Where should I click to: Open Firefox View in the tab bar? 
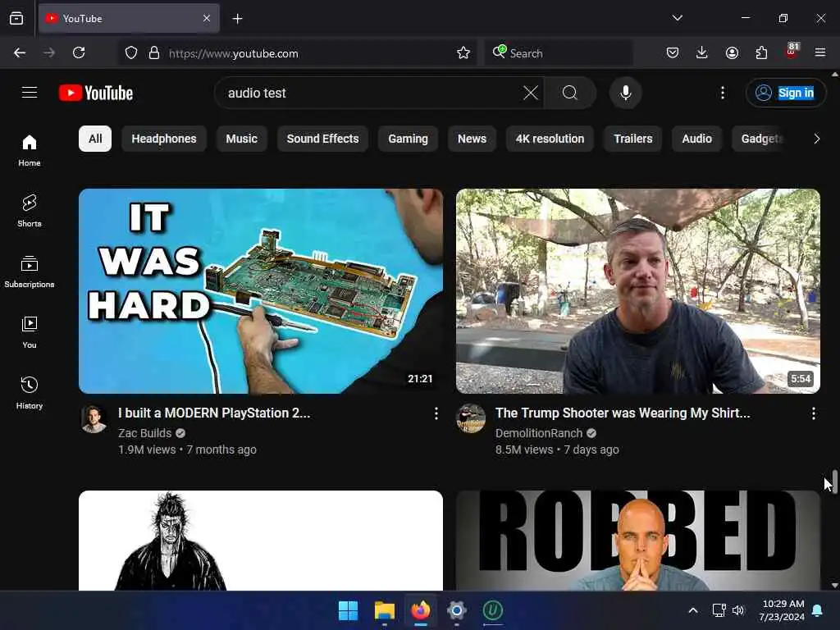click(16, 19)
